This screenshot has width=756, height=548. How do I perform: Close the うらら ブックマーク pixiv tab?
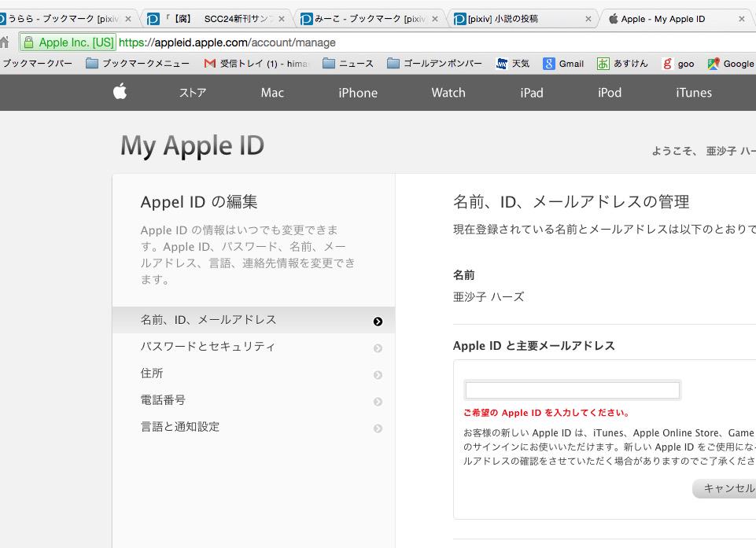(x=127, y=19)
